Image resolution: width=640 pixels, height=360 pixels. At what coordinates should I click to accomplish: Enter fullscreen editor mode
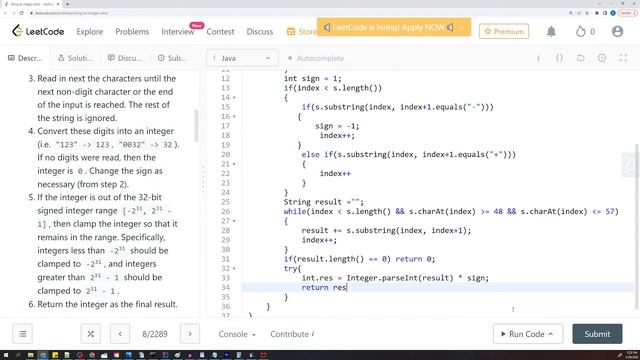coord(623,58)
